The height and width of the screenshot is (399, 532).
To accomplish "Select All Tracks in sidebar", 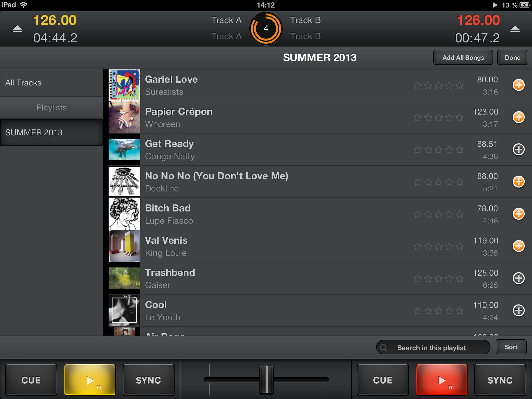I will click(x=52, y=83).
